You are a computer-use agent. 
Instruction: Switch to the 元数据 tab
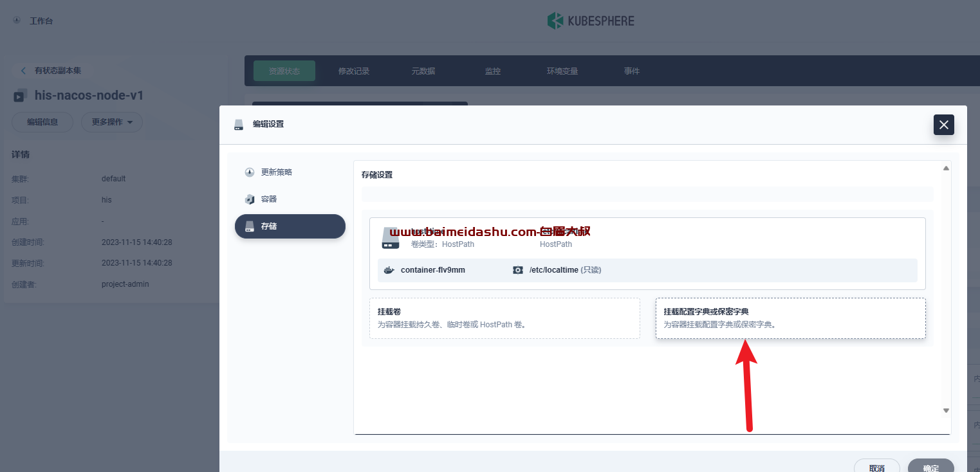pos(423,71)
